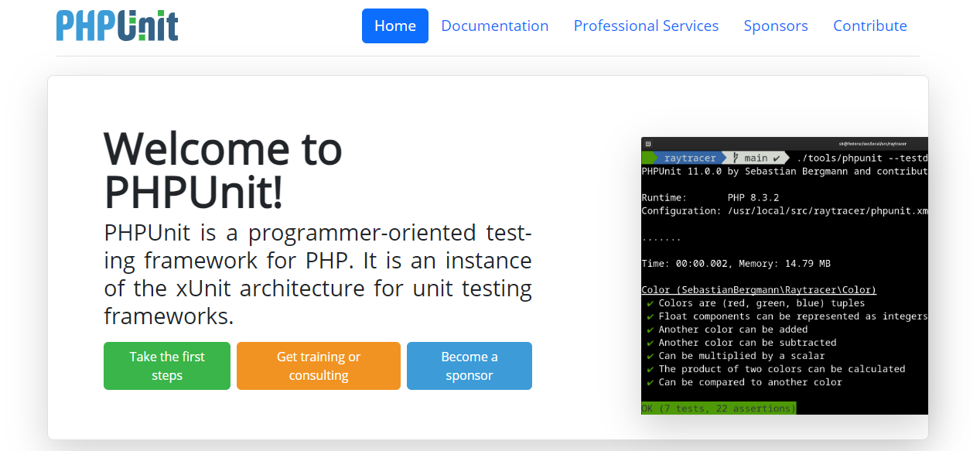This screenshot has width=980, height=451.
Task: Select the Home nav tab
Action: pos(394,26)
